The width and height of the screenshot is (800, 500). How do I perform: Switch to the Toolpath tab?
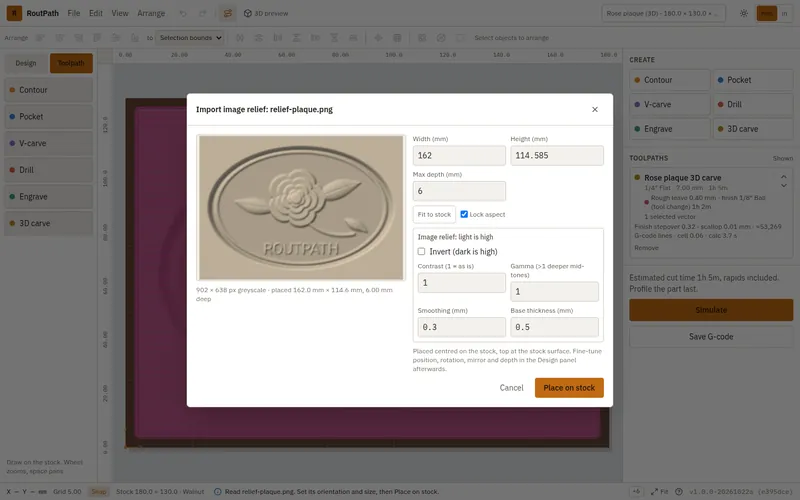pyautogui.click(x=71, y=63)
